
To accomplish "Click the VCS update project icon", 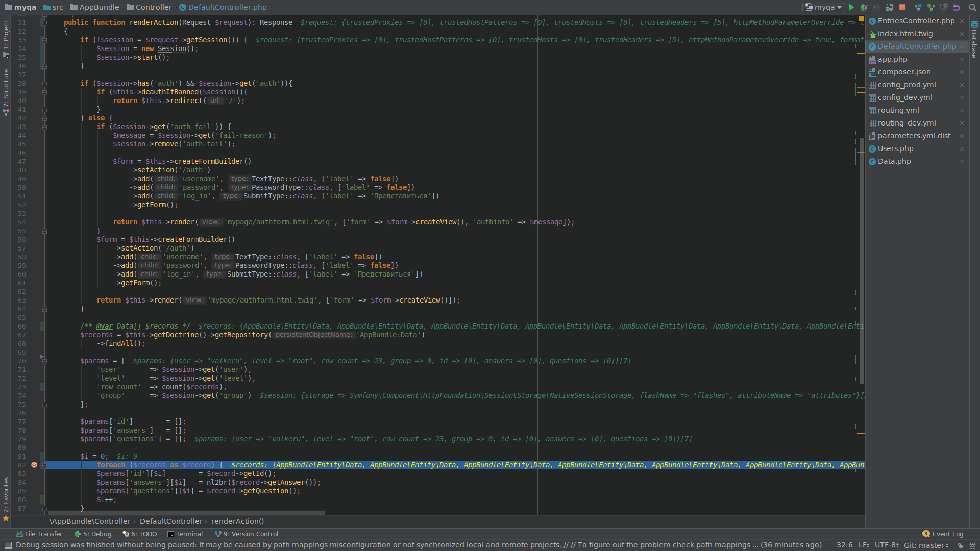I will pyautogui.click(x=918, y=7).
